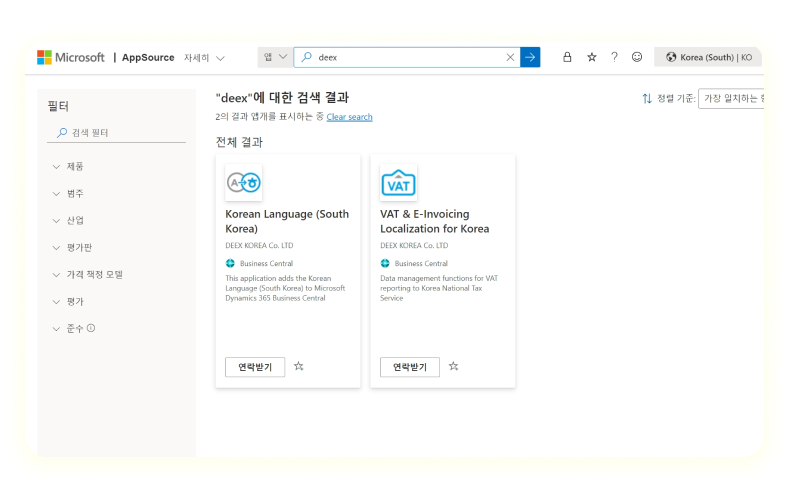This screenshot has width=790, height=500.
Task: Click Business Central icon on VAT card
Action: click(x=385, y=263)
